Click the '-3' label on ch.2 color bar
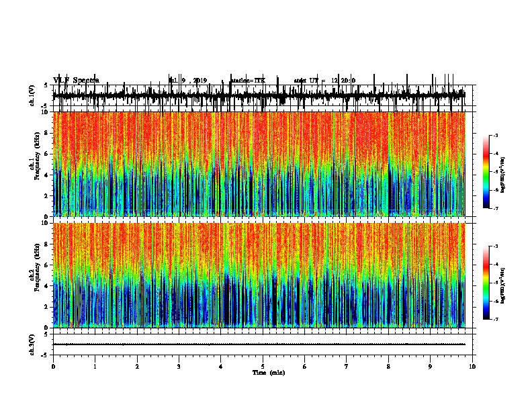Viewport: 532px width, 411px height. [x=496, y=246]
